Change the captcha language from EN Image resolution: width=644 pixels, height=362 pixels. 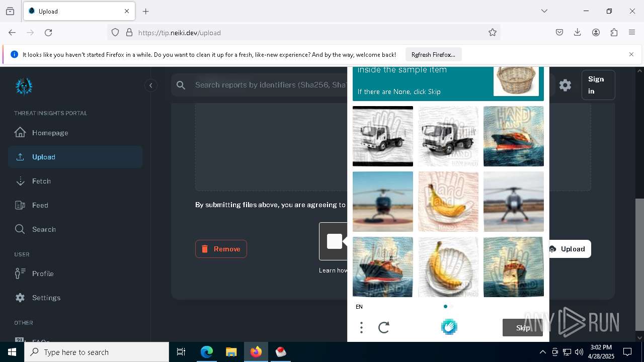[x=359, y=307]
